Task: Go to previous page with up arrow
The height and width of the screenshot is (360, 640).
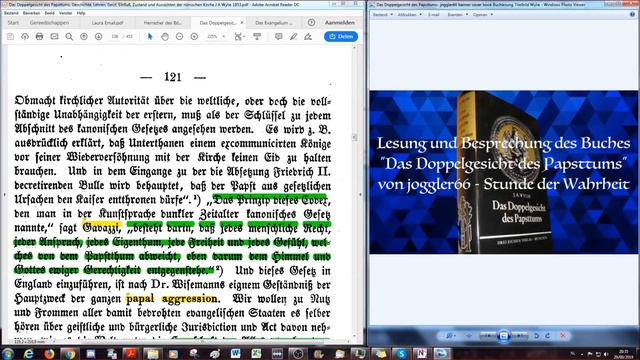Action: click(84, 37)
